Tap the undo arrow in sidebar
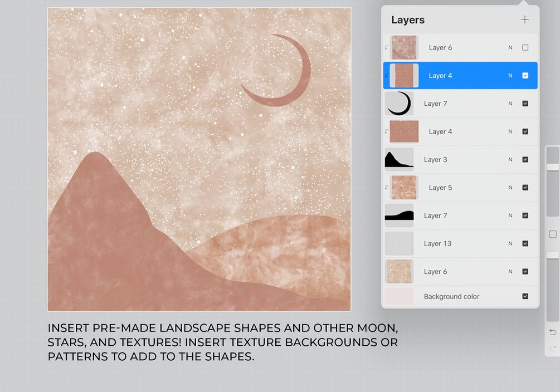 [x=553, y=332]
